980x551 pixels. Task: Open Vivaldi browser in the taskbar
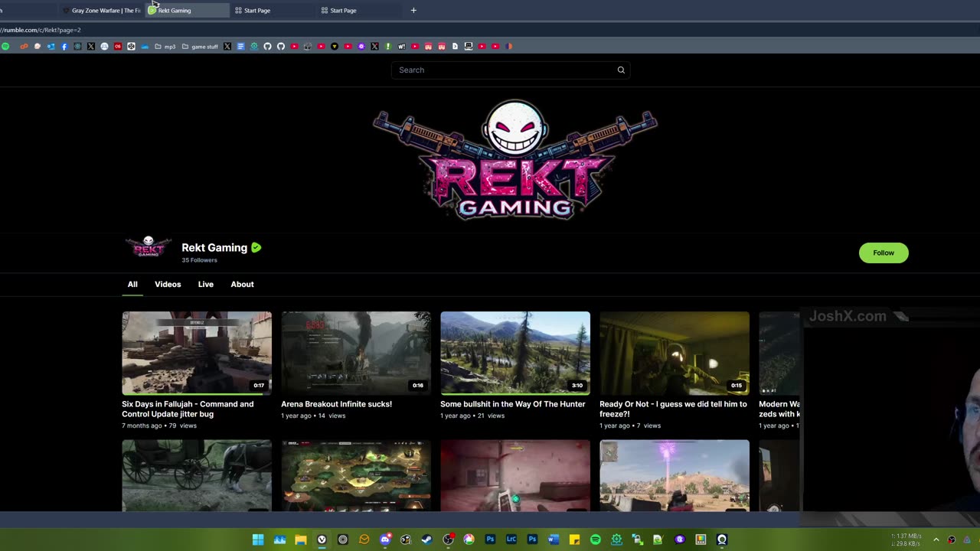(322, 540)
